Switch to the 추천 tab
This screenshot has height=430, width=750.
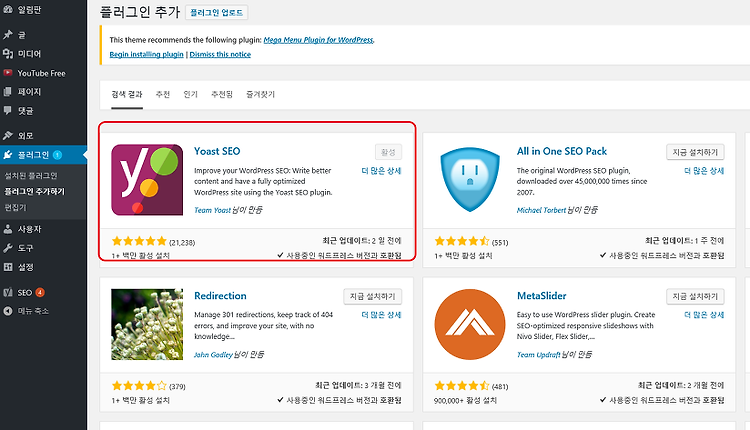click(163, 94)
